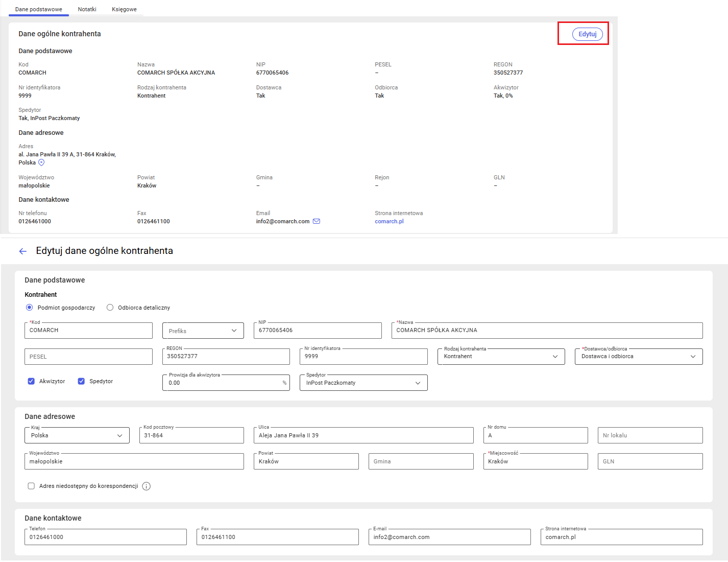The height and width of the screenshot is (562, 728).
Task: Switch to the Notatki tab
Action: pos(87,9)
